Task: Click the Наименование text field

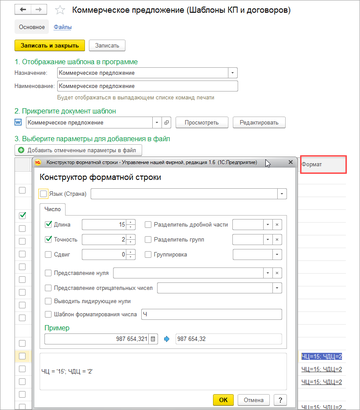Action: (148, 86)
